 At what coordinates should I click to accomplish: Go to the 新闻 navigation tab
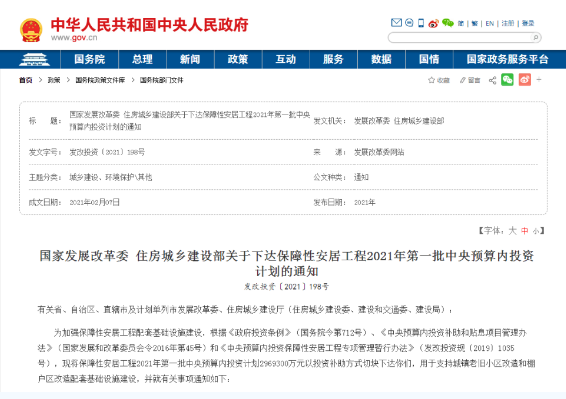pyautogui.click(x=190, y=59)
